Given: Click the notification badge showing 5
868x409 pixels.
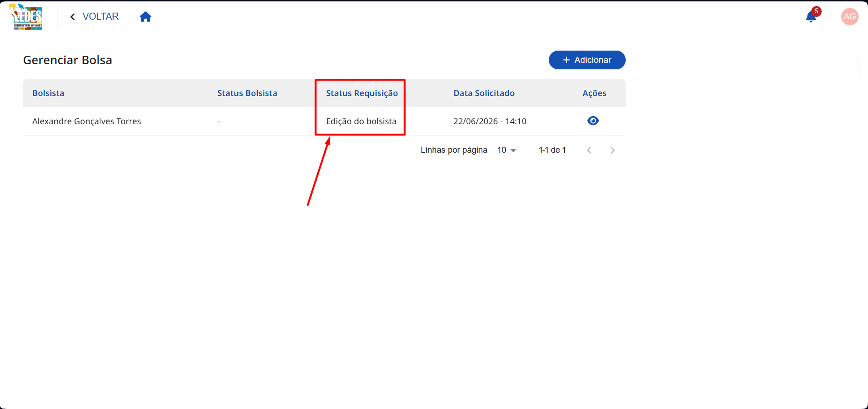Looking at the screenshot, I should (x=816, y=11).
